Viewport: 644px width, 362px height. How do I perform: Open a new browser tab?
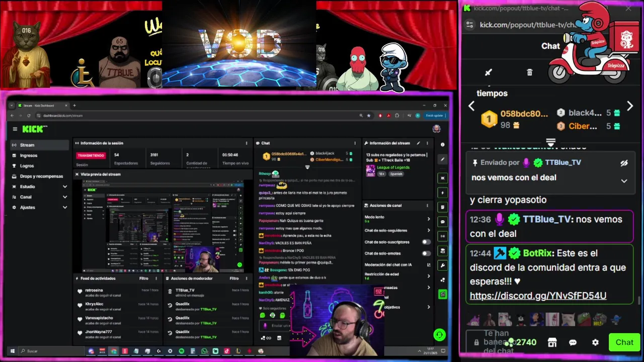[x=74, y=106]
